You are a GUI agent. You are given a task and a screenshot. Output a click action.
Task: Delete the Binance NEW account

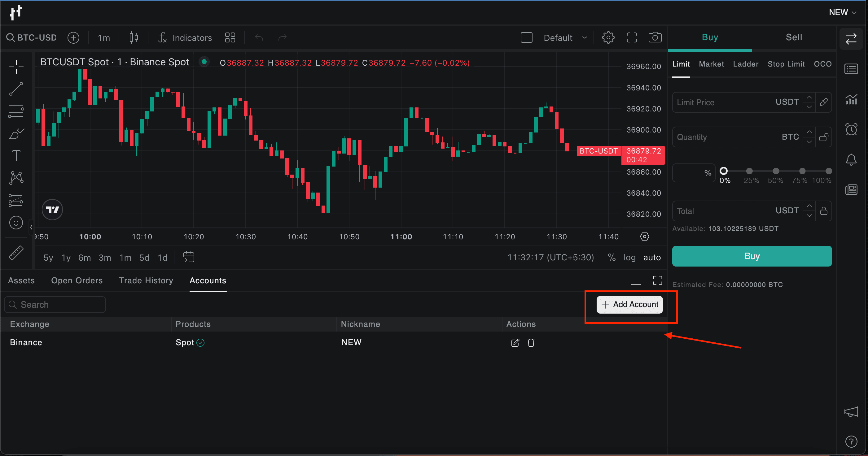coord(531,343)
